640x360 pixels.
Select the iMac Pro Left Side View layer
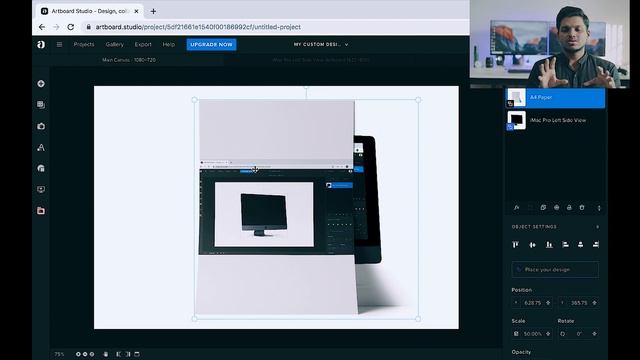pyautogui.click(x=556, y=120)
